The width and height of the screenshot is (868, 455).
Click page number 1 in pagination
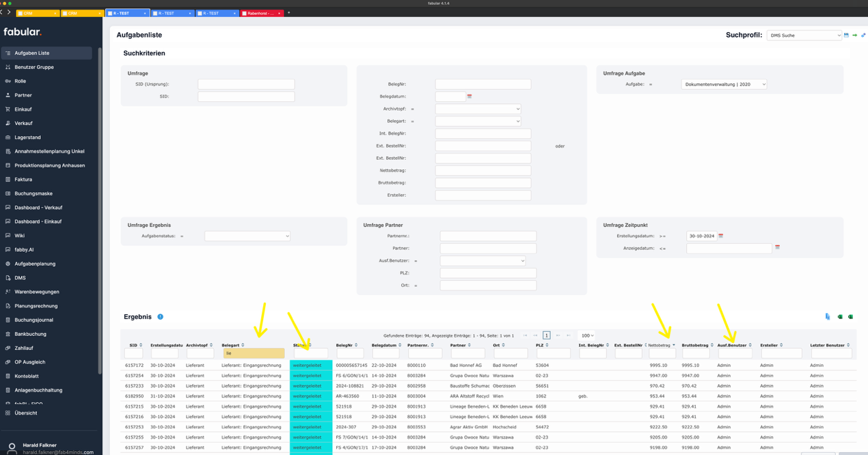[x=546, y=335]
